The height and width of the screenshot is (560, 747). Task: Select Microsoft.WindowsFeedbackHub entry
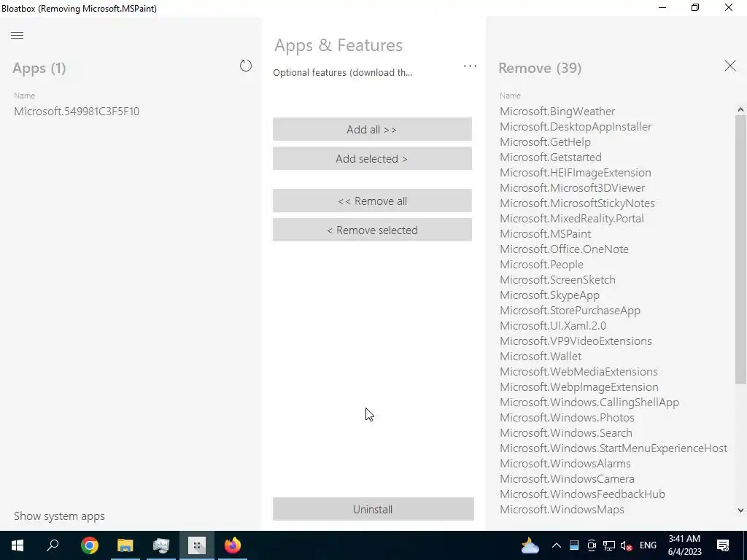point(582,494)
